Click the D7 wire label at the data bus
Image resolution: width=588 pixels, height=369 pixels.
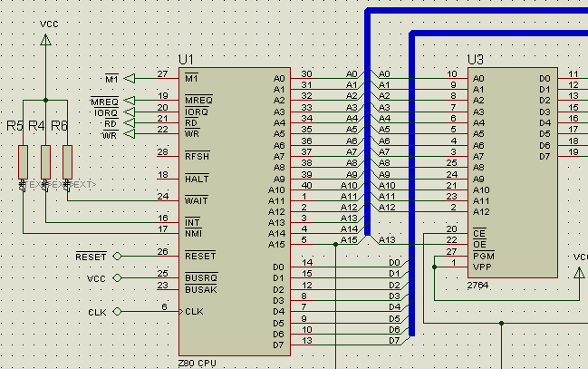[x=394, y=340]
